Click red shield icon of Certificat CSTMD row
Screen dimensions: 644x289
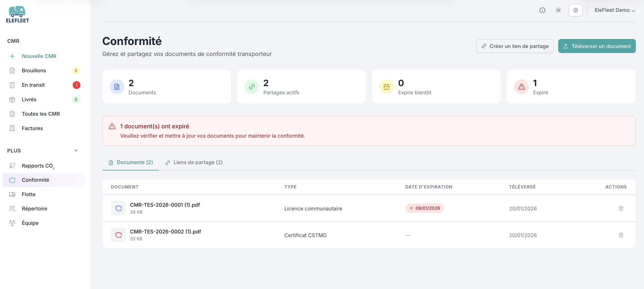point(118,235)
